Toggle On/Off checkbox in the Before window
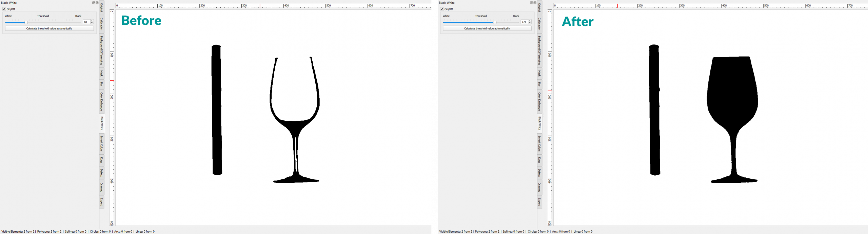Screen dimensions: 868x234 (4, 9)
